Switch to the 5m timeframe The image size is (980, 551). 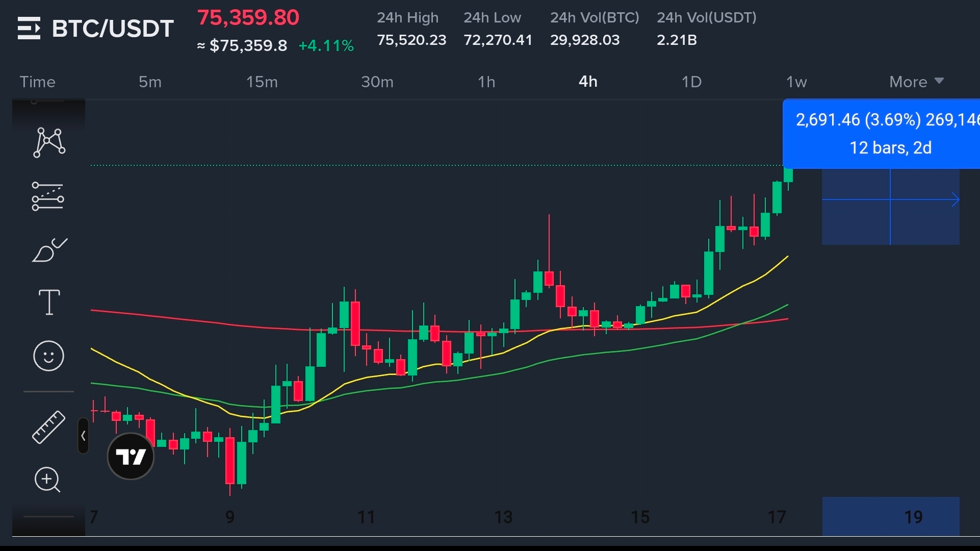(150, 82)
